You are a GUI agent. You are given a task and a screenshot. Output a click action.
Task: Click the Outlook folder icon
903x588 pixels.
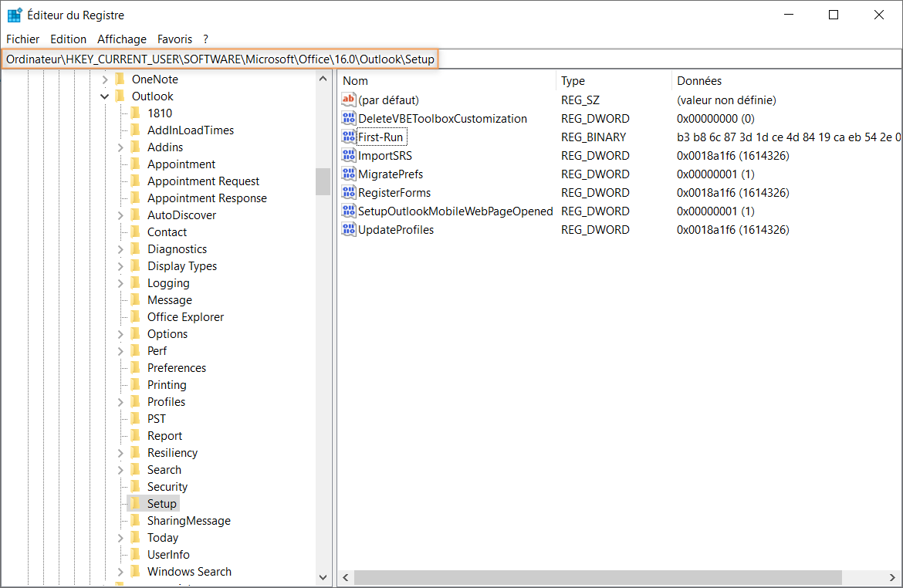(x=120, y=96)
